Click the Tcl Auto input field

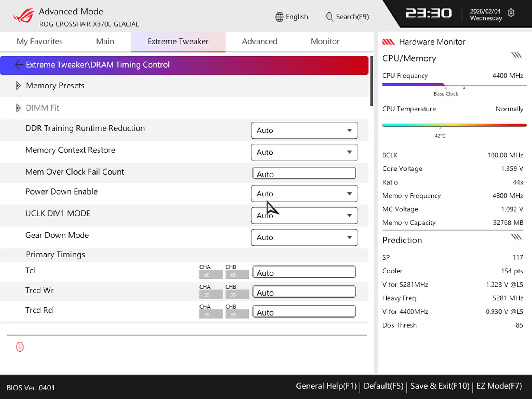point(304,272)
